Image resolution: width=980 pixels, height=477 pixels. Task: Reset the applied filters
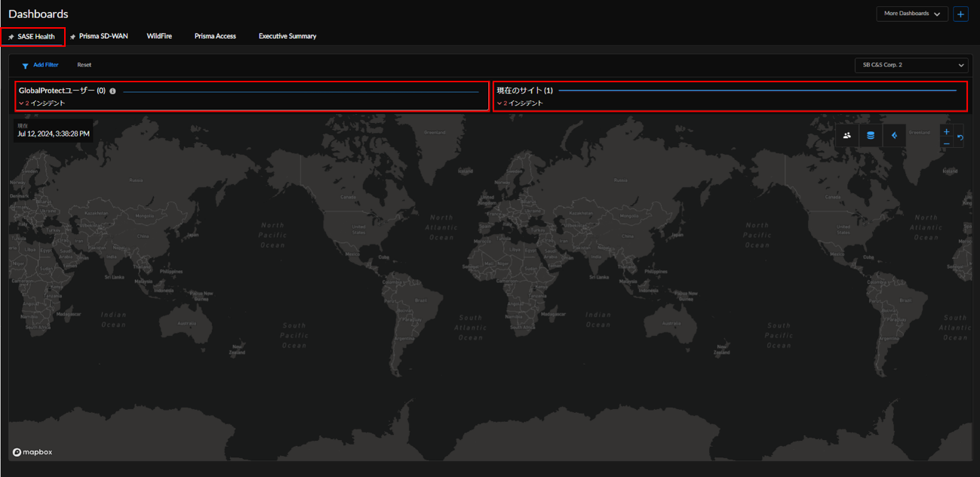(84, 65)
